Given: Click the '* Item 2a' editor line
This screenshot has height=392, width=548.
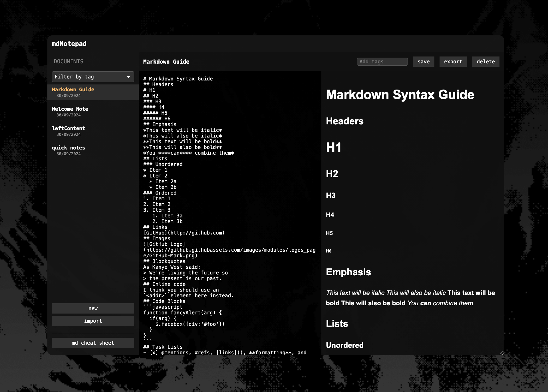Looking at the screenshot, I should coord(163,181).
